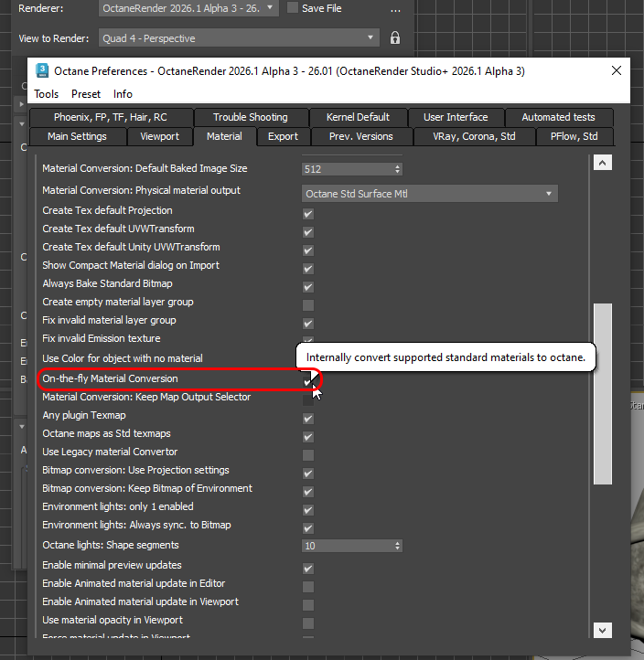Uncheck Show Compact Material dialog on Import
644x660 pixels.
308,269
